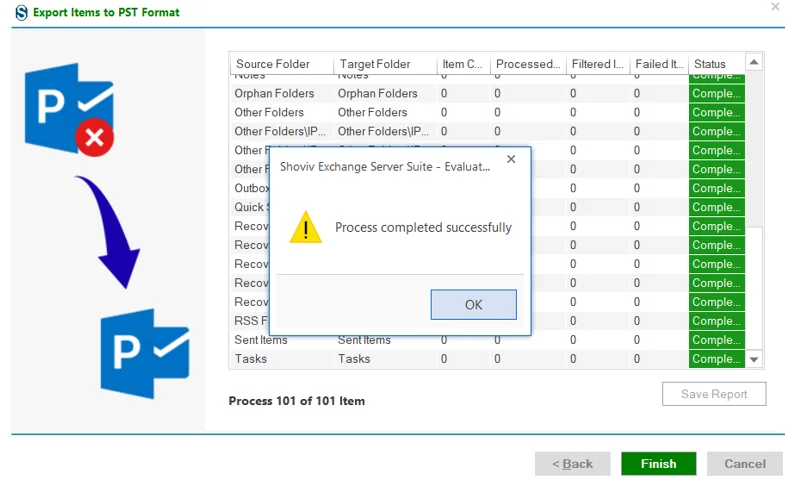
Task: Click OK in the completion dialog
Action: [473, 304]
